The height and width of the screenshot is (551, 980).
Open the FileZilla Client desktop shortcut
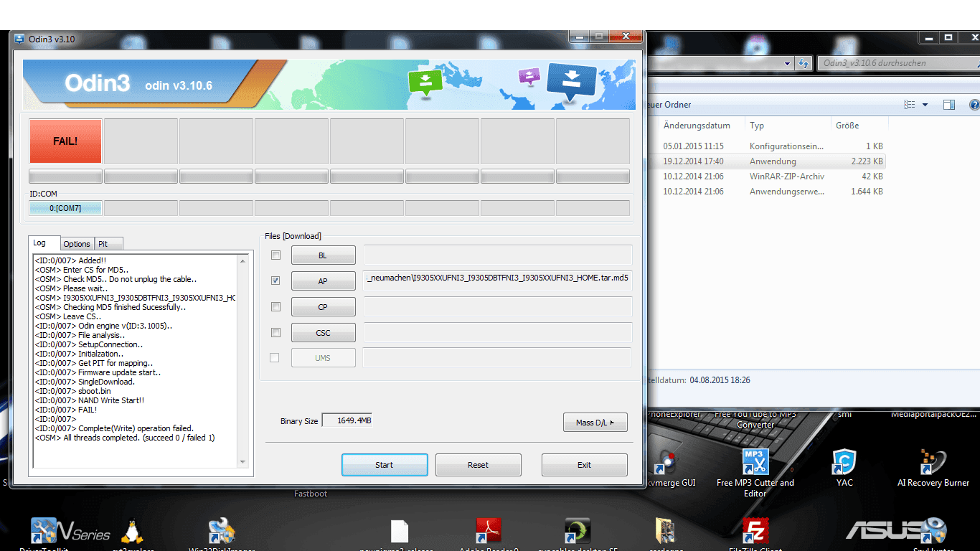[755, 534]
